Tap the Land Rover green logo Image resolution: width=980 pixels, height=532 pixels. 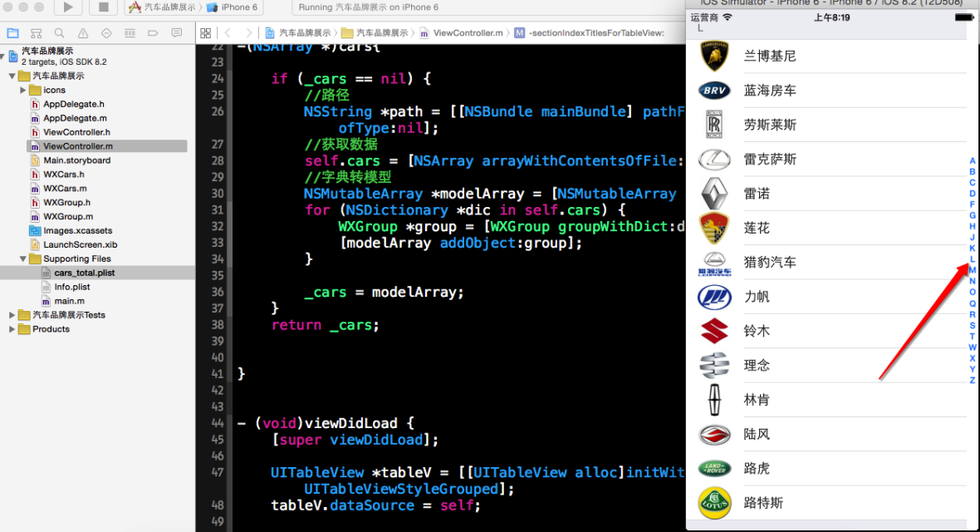(714, 468)
